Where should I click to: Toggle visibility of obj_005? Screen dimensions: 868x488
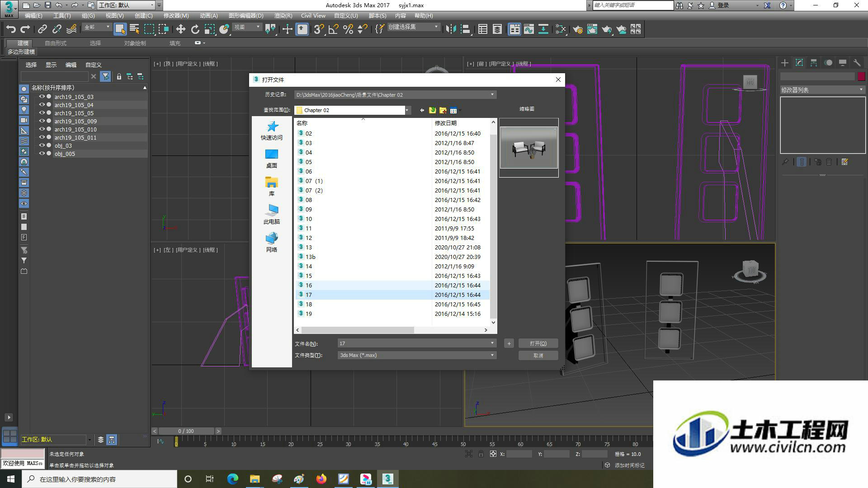(x=42, y=154)
